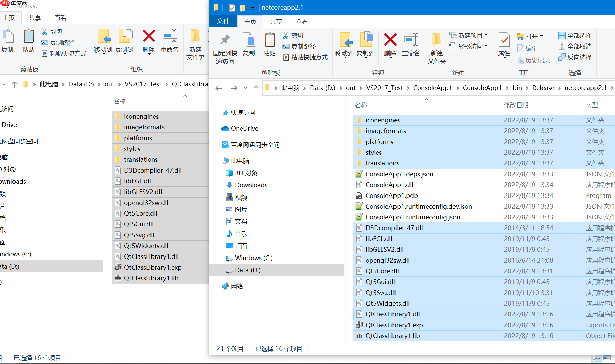Click the Copy icon in netcoreapp2.1 ribbon

[x=249, y=44]
